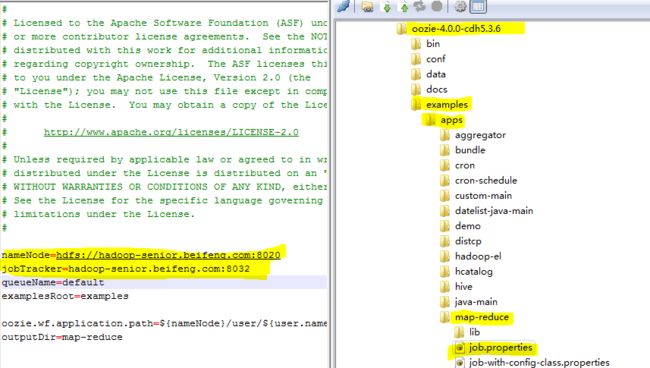The height and width of the screenshot is (368, 650).
Task: Open the job-with-config-class.properties file
Action: [x=539, y=363]
